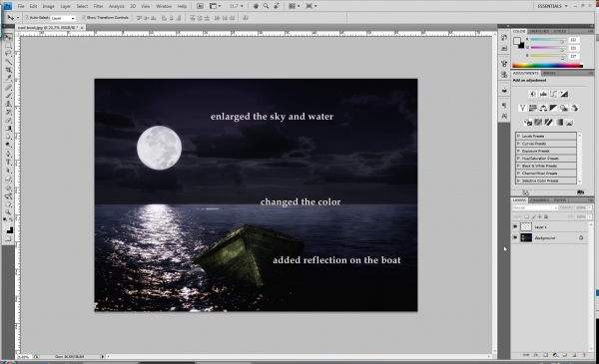Add a Color Balance adjustment
The height and width of the screenshot is (364, 599).
tap(543, 108)
